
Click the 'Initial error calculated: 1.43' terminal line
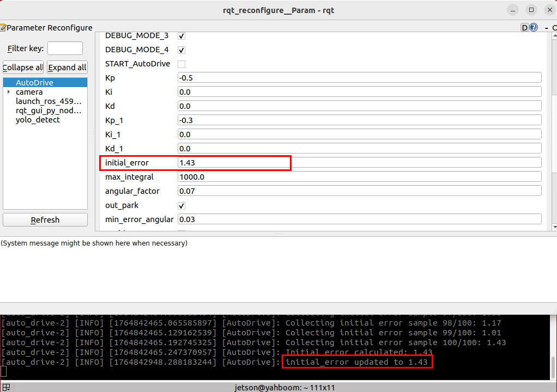216,352
